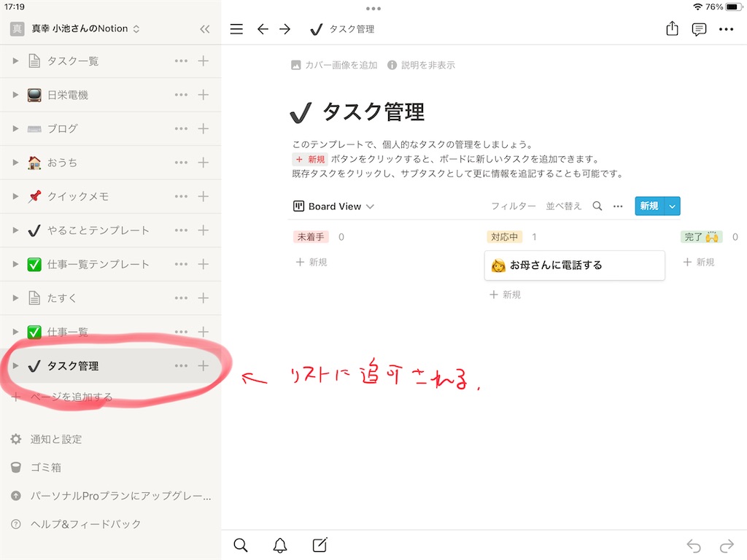Add a subpage inside タスク管理 sidebar item

point(204,366)
